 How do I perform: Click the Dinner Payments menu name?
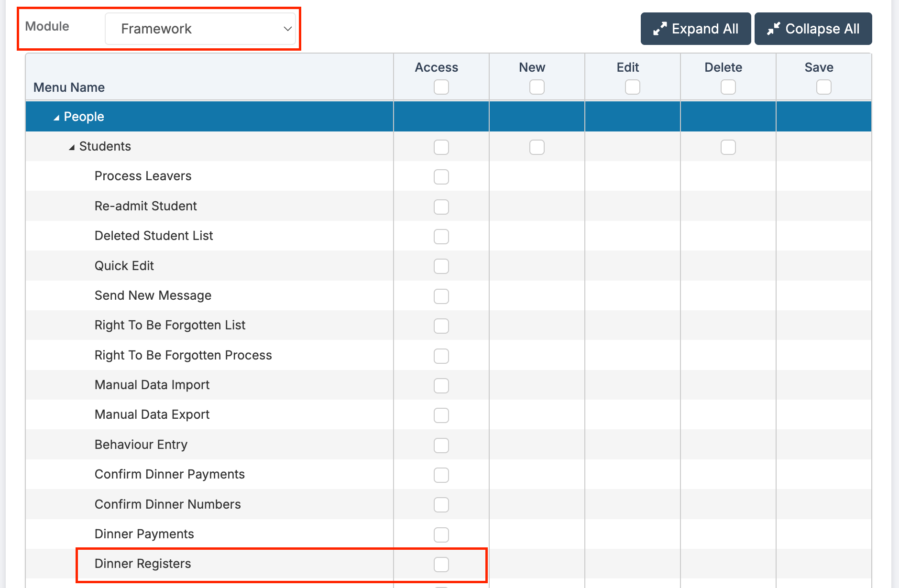click(144, 534)
